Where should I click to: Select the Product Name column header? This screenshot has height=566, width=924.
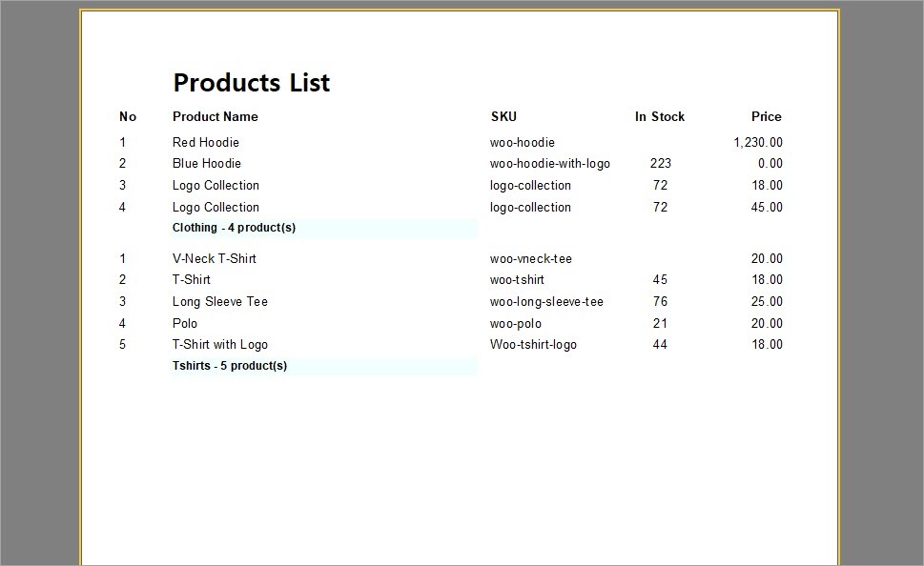pyautogui.click(x=215, y=117)
